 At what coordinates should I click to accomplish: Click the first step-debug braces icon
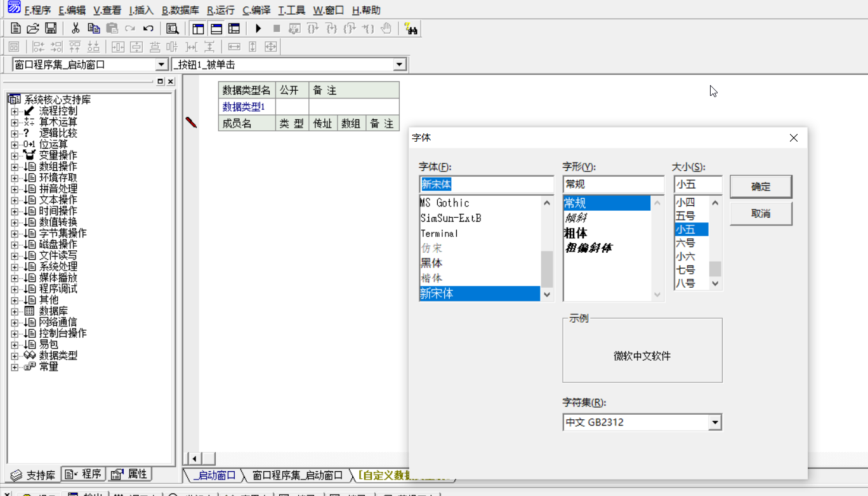(x=313, y=29)
